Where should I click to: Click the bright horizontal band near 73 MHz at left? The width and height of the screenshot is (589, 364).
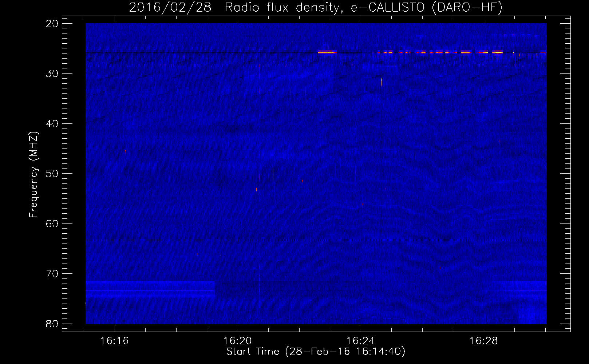pyautogui.click(x=150, y=289)
